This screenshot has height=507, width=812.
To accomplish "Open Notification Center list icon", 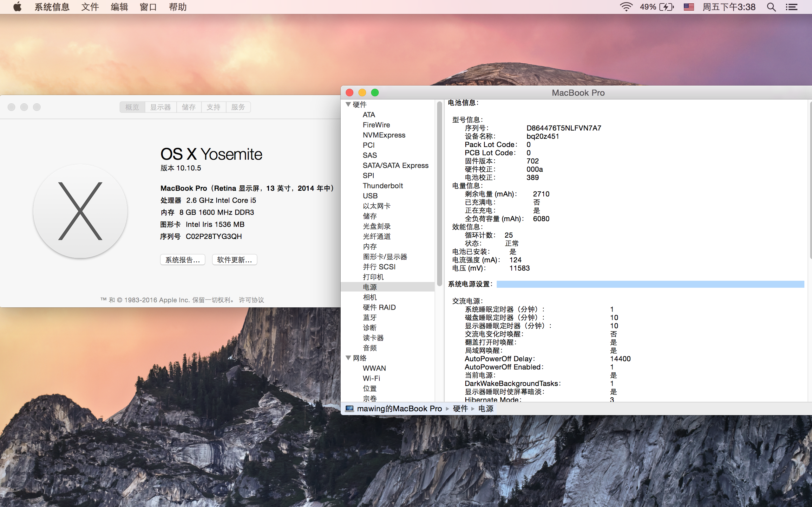I will 791,7.
